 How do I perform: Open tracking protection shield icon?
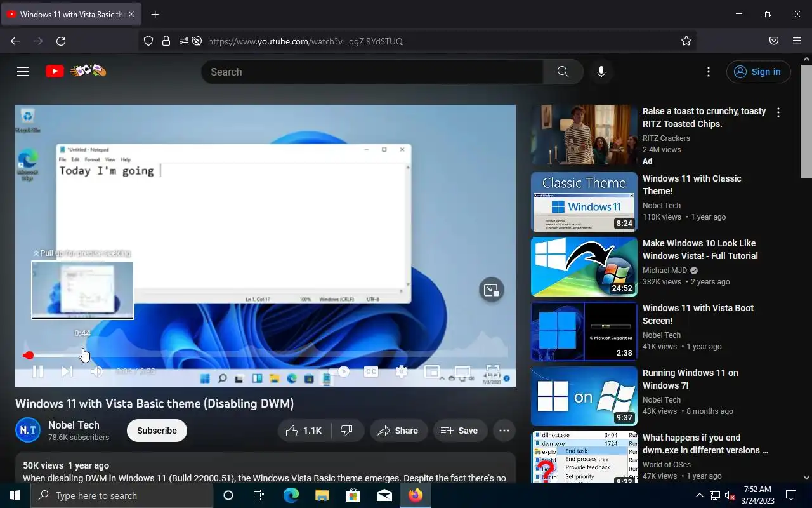(148, 41)
